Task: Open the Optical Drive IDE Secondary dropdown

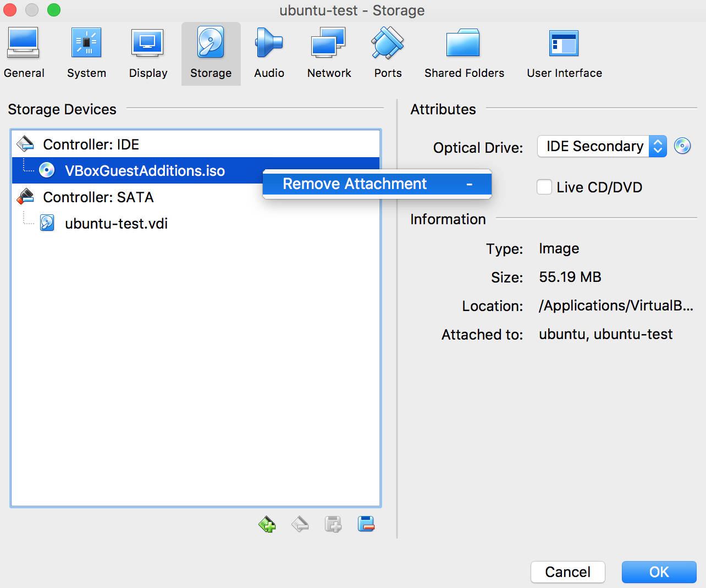Action: (602, 146)
